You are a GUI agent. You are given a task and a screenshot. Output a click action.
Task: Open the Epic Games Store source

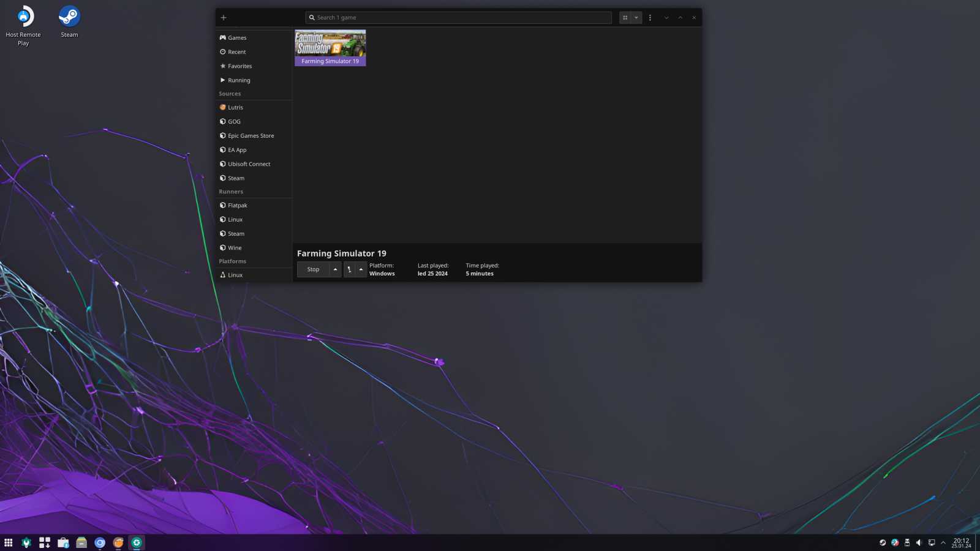254,135
